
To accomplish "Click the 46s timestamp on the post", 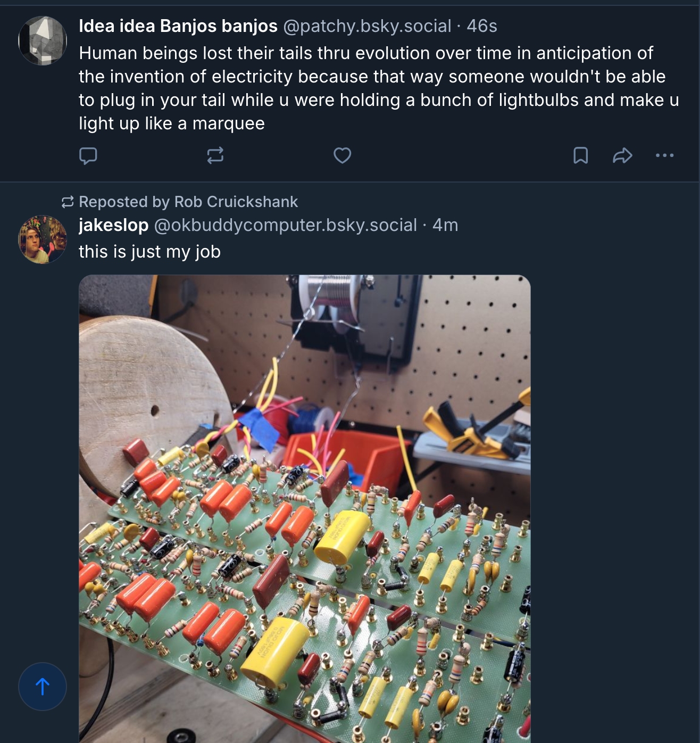I will [x=481, y=26].
